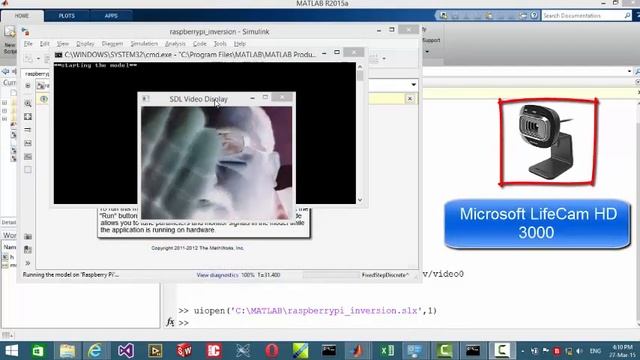Click the SDL video display image
The image size is (640, 360).
point(216,162)
